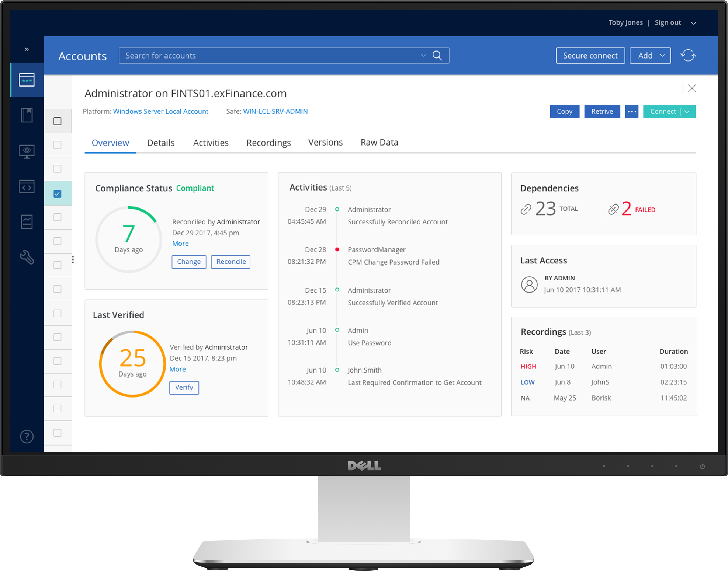Click the Copy button
Screen dimensions: 728x587
coord(565,111)
